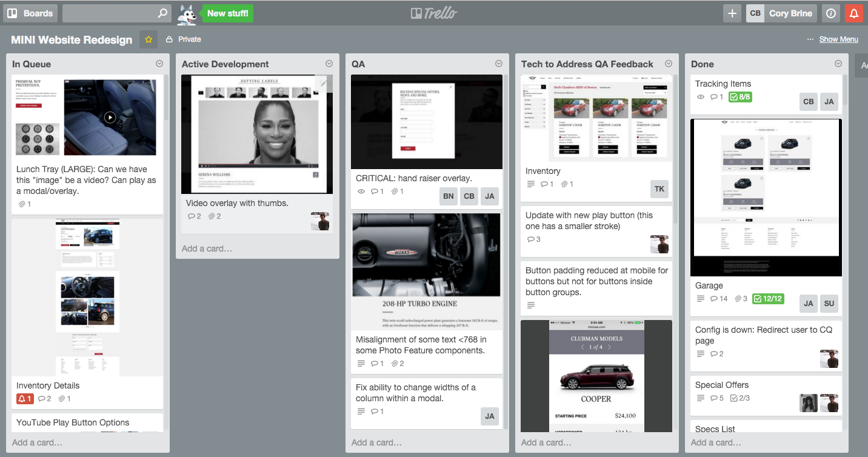Edit Video overlay card pencil icon
Screen dimensions: 868x457
[324, 84]
